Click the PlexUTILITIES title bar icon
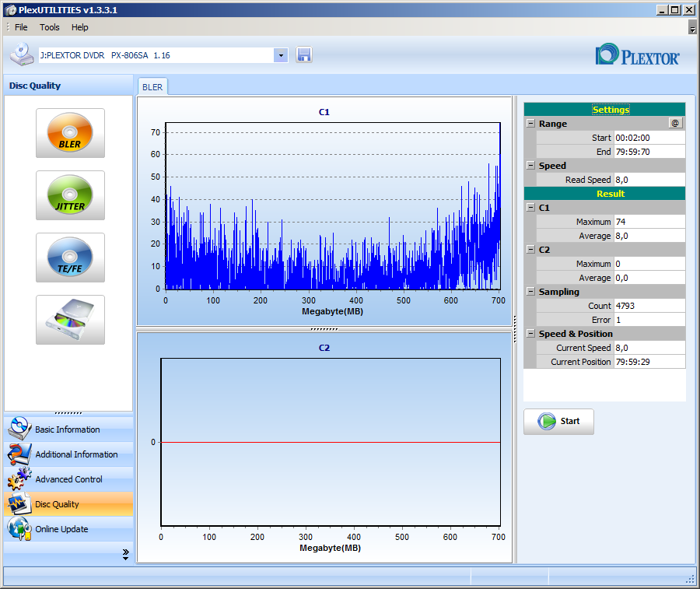Screen dimensions: 700x589 click(x=10, y=10)
